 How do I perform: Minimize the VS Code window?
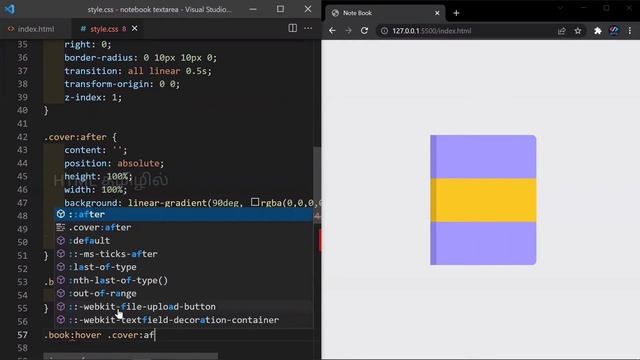(253, 9)
